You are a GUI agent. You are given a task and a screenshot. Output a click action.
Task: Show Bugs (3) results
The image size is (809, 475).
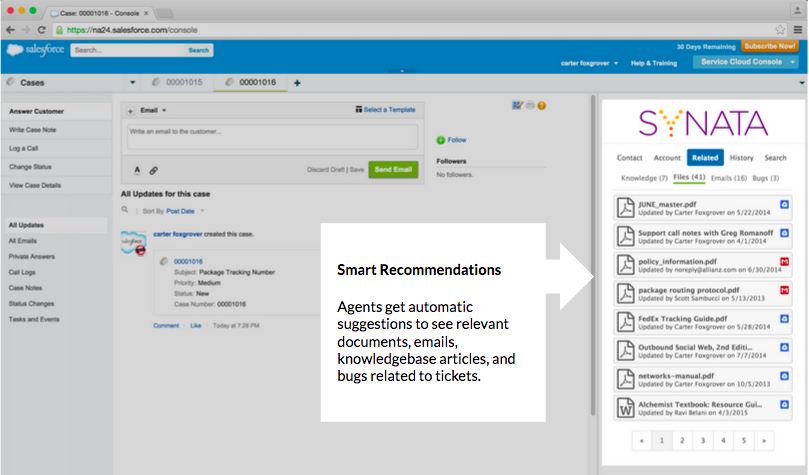766,178
